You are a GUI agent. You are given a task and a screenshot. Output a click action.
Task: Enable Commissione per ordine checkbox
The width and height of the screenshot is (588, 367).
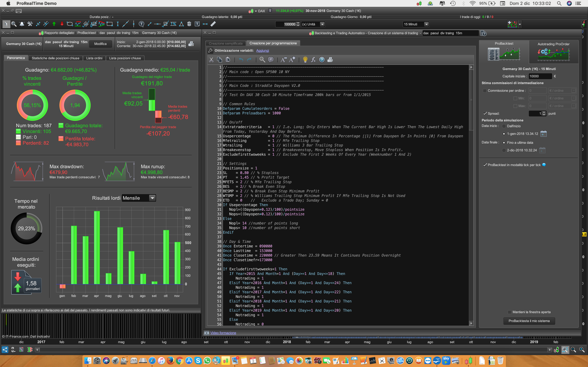485,91
